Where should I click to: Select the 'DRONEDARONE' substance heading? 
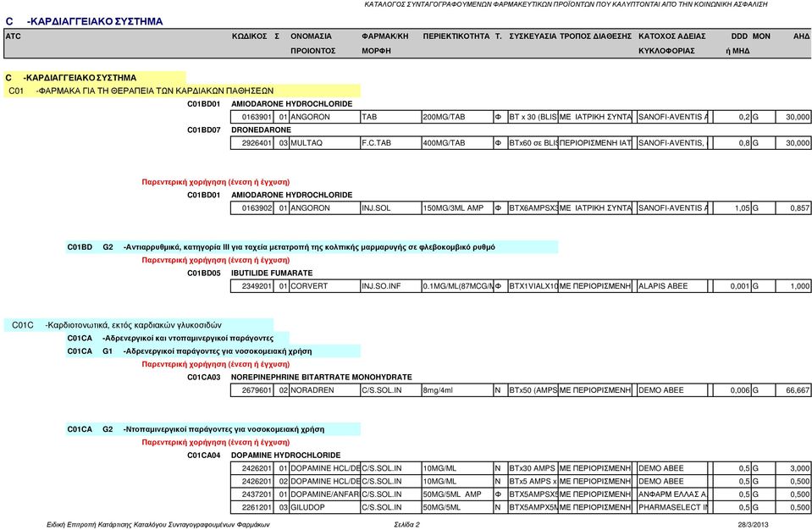point(261,130)
